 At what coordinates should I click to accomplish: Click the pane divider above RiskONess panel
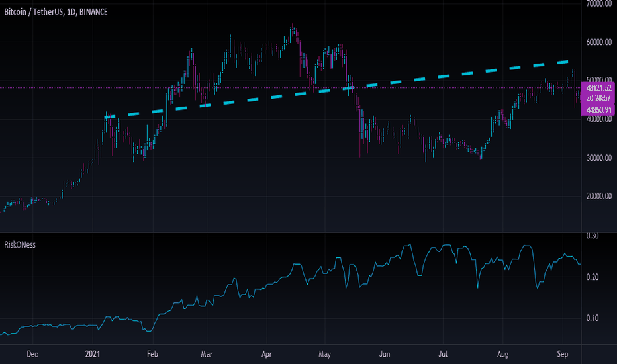tap(291, 233)
